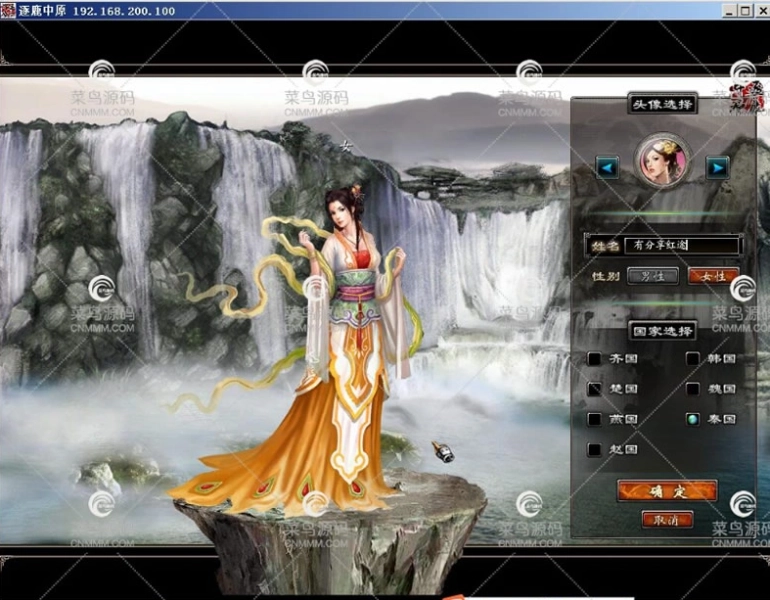The image size is (770, 600).
Task: Click the 取消 cancel button
Action: pos(667,519)
